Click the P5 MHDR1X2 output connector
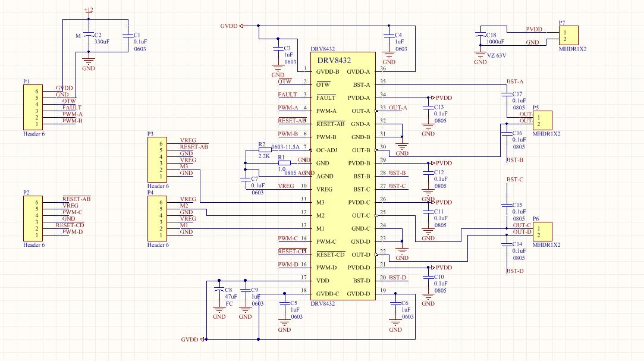The image size is (644, 361). pyautogui.click(x=542, y=121)
